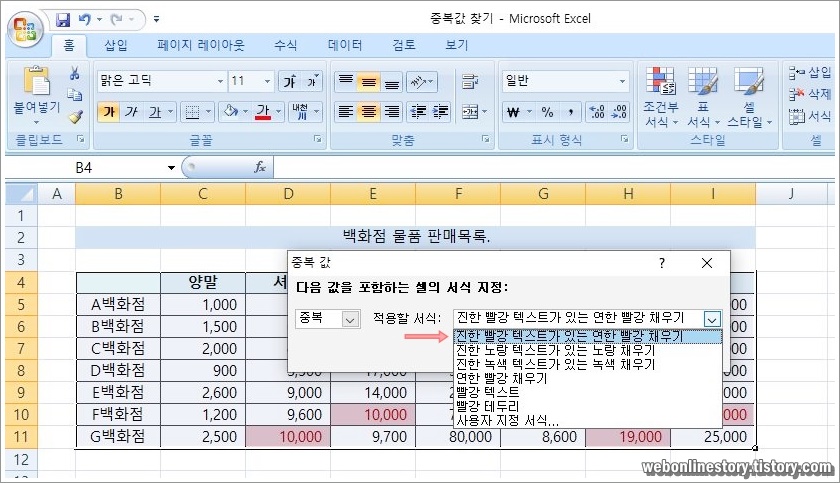Open text orientation options
This screenshot has width=840, height=483.
(422, 81)
